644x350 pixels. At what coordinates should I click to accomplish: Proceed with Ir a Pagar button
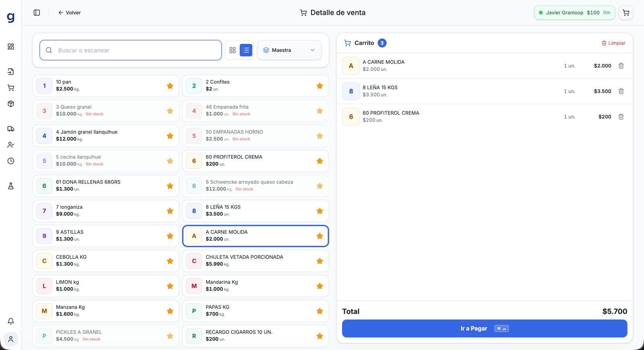click(485, 329)
